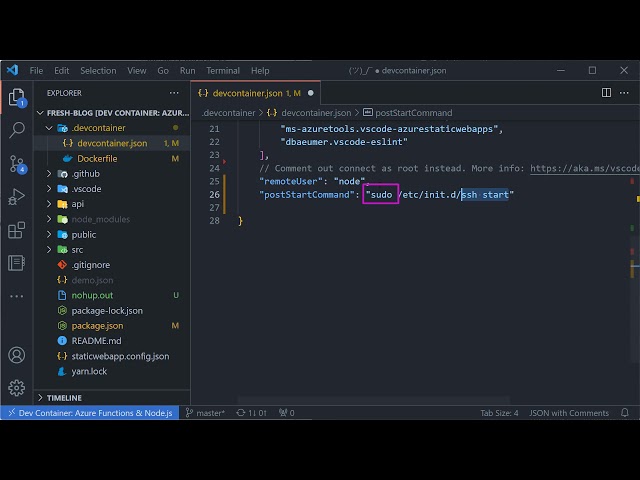Open devcontainer.json in the file tree
Image resolution: width=640 pixels, height=480 pixels.
click(112, 143)
